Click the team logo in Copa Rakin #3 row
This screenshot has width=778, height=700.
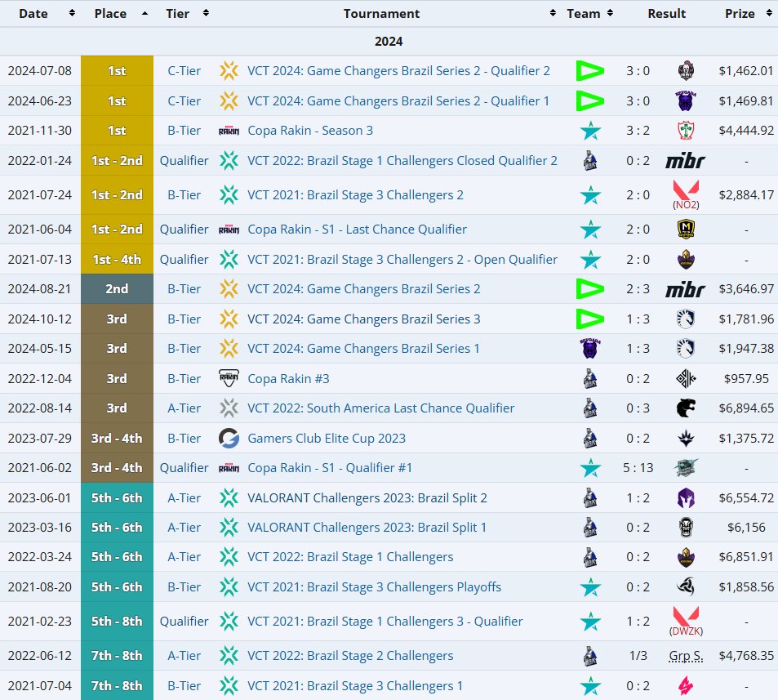click(590, 379)
